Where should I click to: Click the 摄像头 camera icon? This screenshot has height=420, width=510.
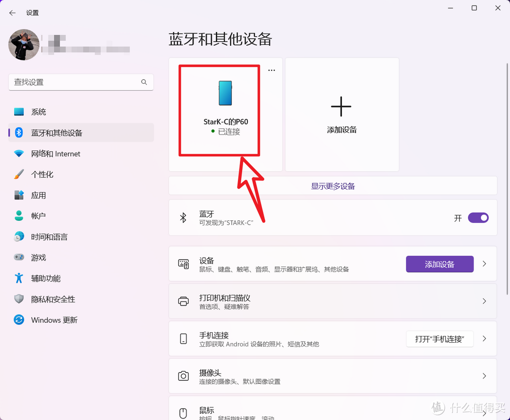click(183, 376)
